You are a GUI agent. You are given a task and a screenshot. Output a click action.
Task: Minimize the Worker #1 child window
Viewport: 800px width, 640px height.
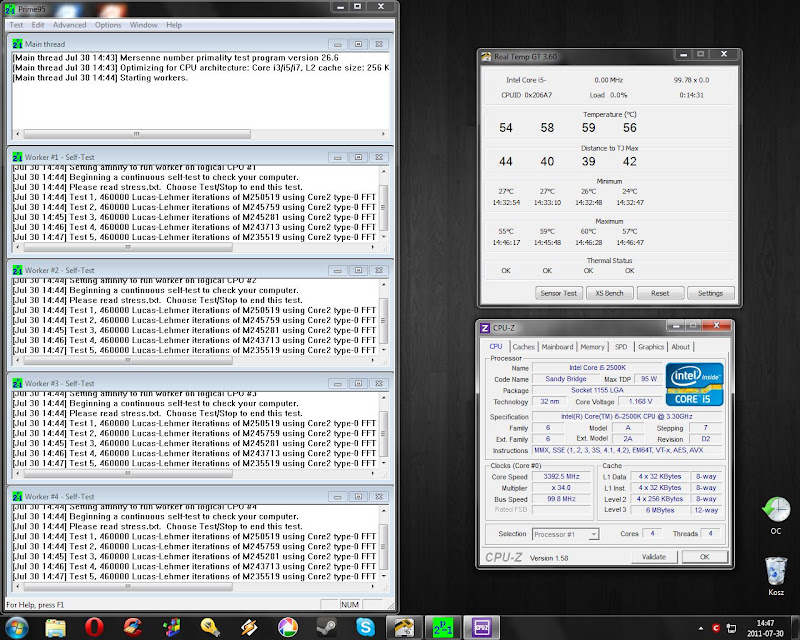(x=337, y=157)
